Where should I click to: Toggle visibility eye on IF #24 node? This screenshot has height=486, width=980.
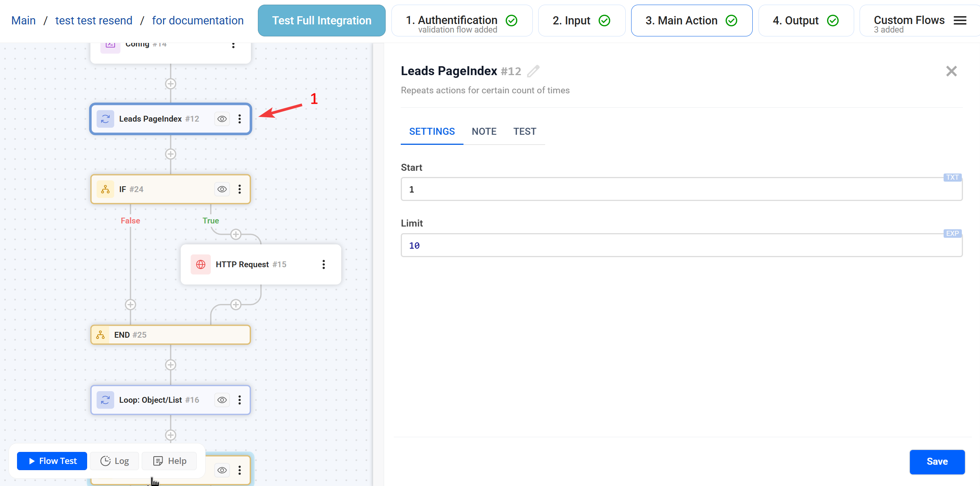coord(221,189)
